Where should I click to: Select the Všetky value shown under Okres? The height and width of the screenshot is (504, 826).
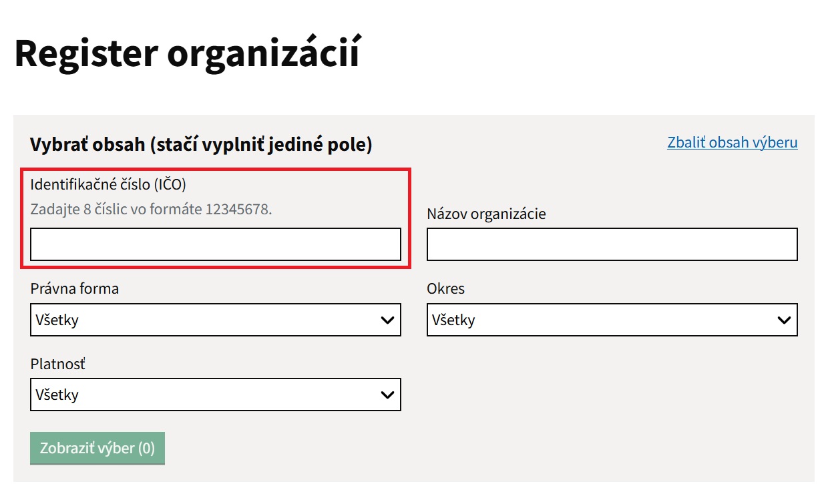tap(453, 320)
